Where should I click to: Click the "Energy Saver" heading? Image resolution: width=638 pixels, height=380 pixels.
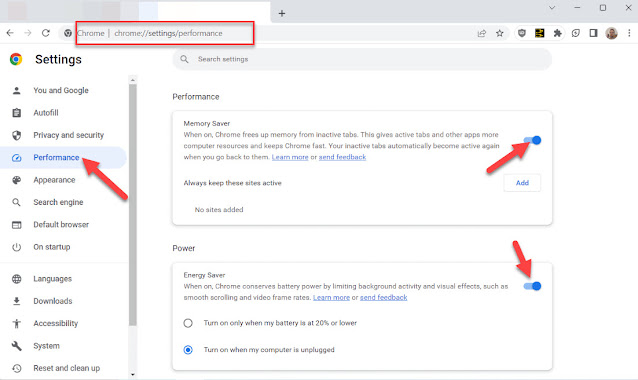click(204, 275)
